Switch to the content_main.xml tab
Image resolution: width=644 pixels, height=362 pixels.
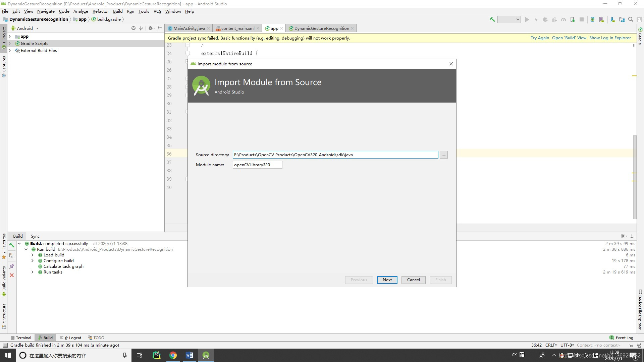[237, 28]
